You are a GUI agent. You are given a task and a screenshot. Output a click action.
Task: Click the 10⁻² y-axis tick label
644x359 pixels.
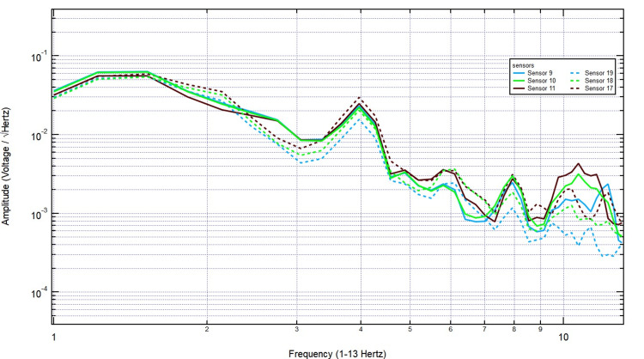tap(39, 136)
